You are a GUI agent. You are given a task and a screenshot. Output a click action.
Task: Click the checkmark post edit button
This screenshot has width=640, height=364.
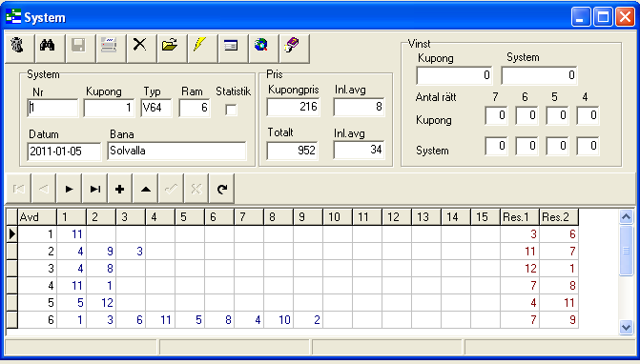point(171,189)
